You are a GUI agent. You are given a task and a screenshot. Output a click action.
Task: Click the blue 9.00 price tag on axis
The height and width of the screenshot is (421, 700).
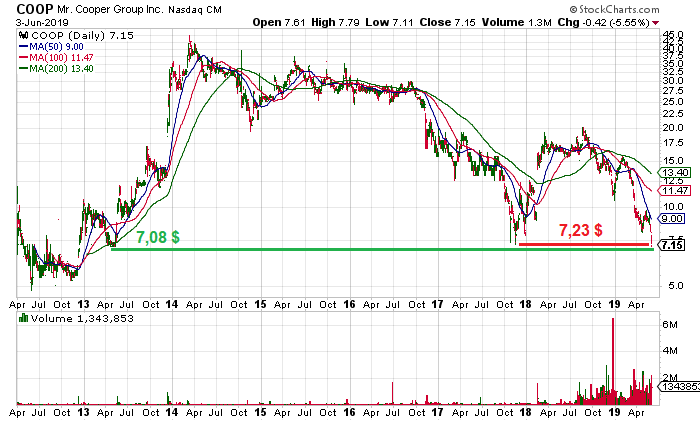tap(672, 218)
